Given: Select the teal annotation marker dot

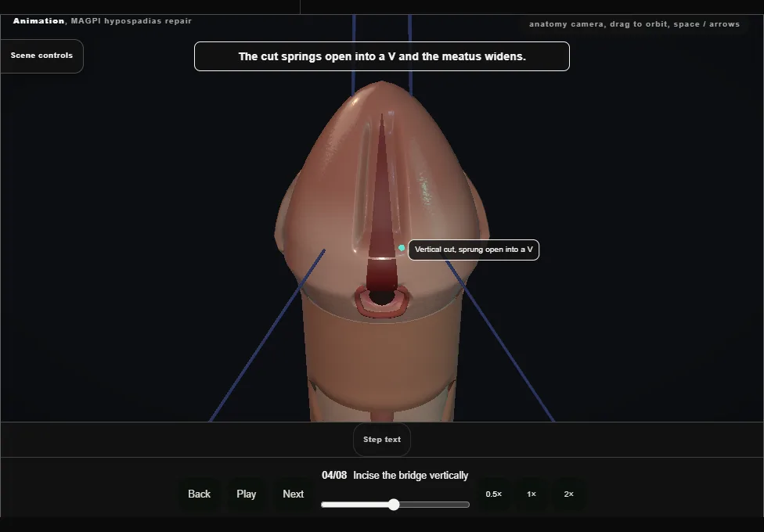Looking at the screenshot, I should [x=402, y=248].
